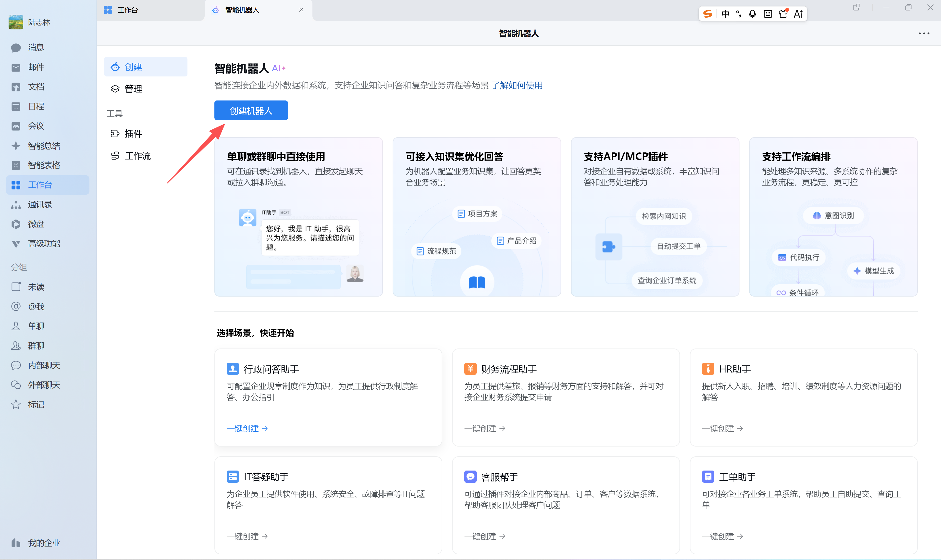The height and width of the screenshot is (560, 941).
Task: Open the 会议 meetings section
Action: [x=48, y=126]
